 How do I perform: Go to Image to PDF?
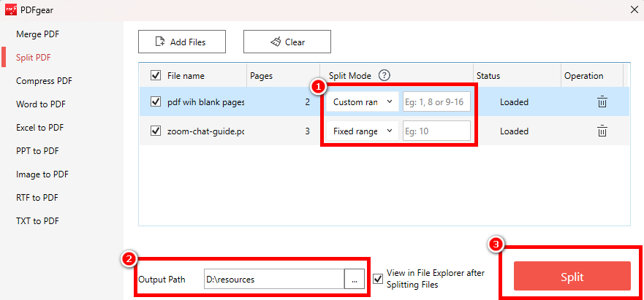(42, 174)
